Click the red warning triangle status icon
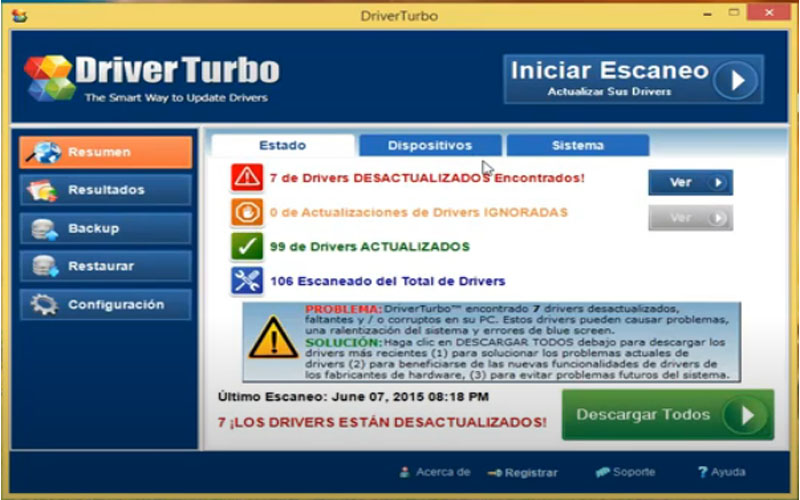Screen dimensions: 800x500 [x=247, y=178]
